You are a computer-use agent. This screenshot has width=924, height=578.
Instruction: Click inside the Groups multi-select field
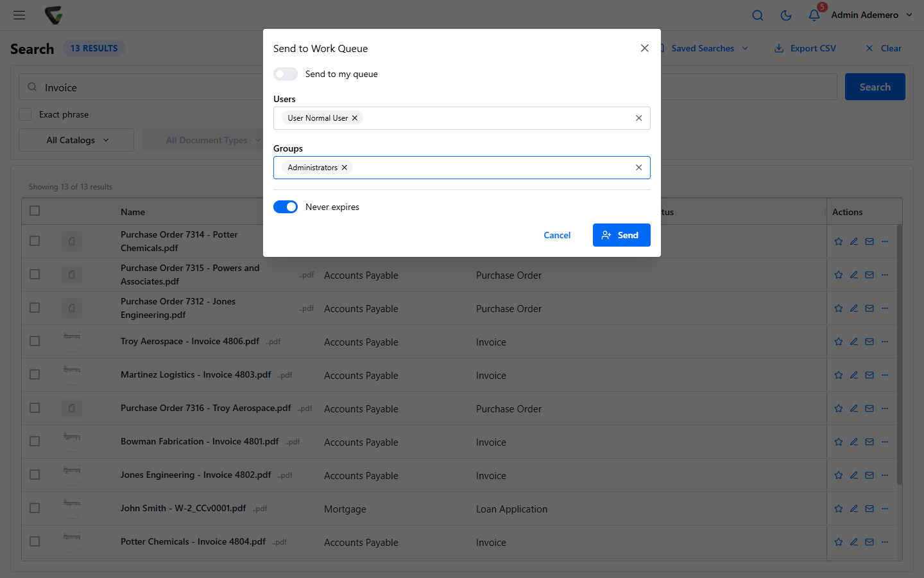click(462, 168)
